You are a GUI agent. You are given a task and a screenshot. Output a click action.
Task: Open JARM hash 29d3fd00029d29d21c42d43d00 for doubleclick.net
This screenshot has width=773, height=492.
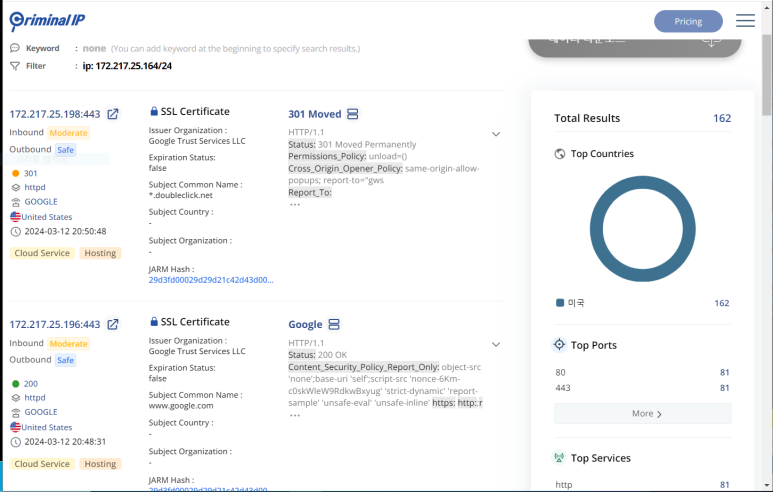click(211, 280)
